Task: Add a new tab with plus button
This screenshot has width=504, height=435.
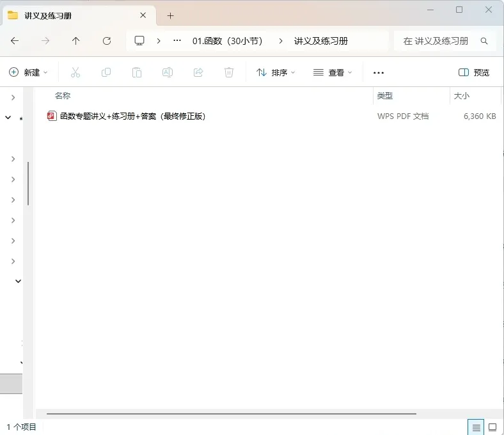Action: point(170,15)
